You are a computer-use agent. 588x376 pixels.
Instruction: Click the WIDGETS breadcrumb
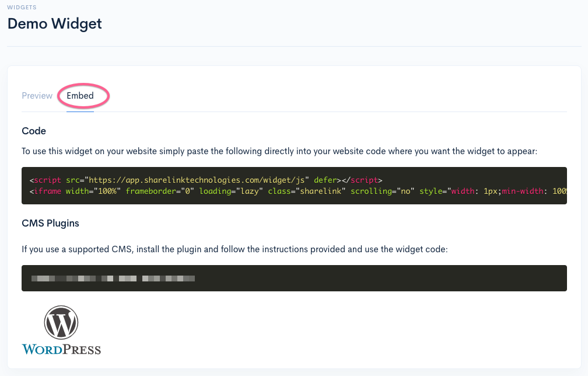click(x=20, y=7)
